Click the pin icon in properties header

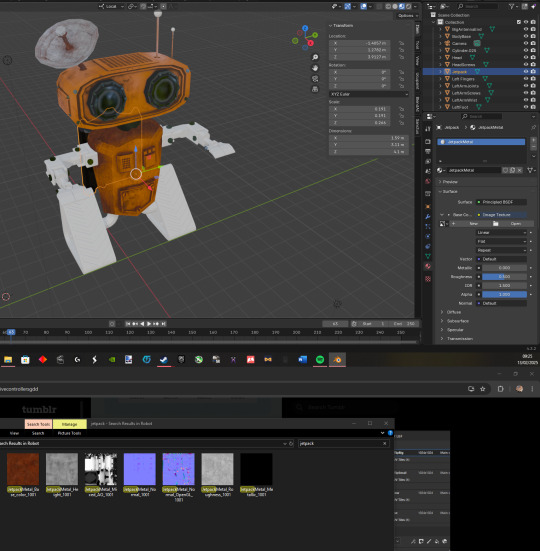coord(534,127)
